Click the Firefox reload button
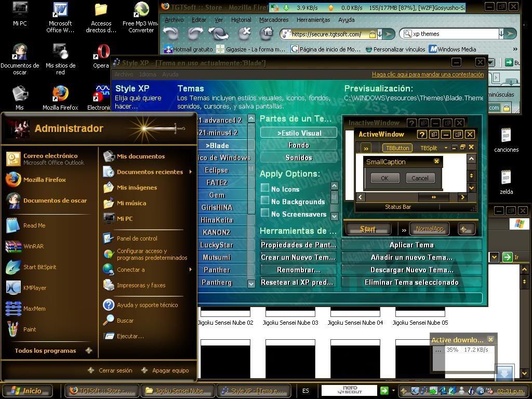The image size is (532, 399). [219, 34]
